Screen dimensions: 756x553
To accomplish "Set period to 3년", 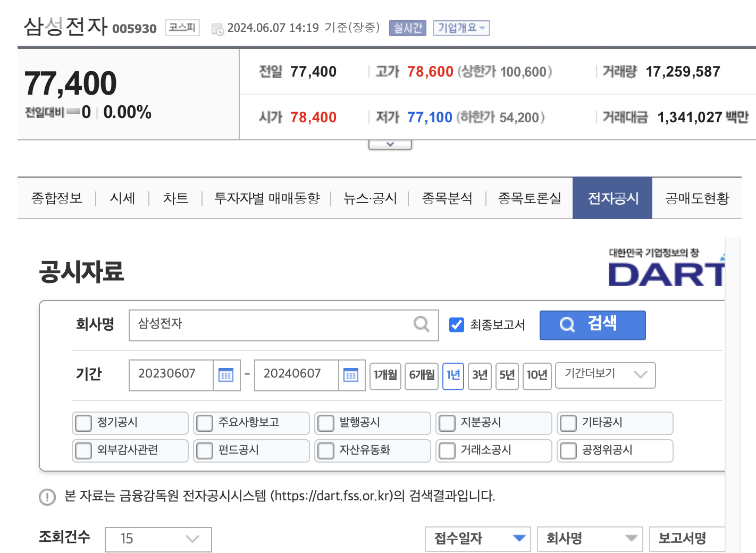I will (x=480, y=376).
